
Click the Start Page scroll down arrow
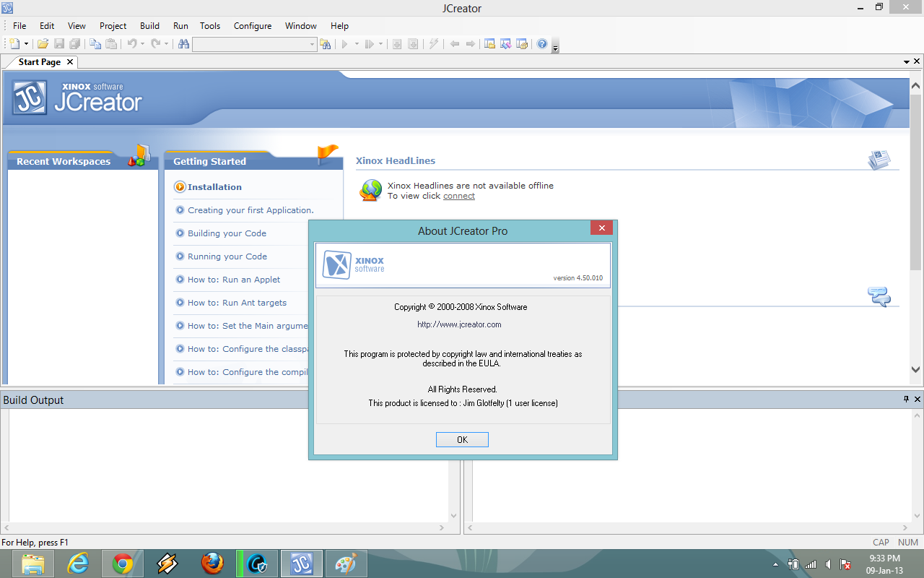coord(915,369)
